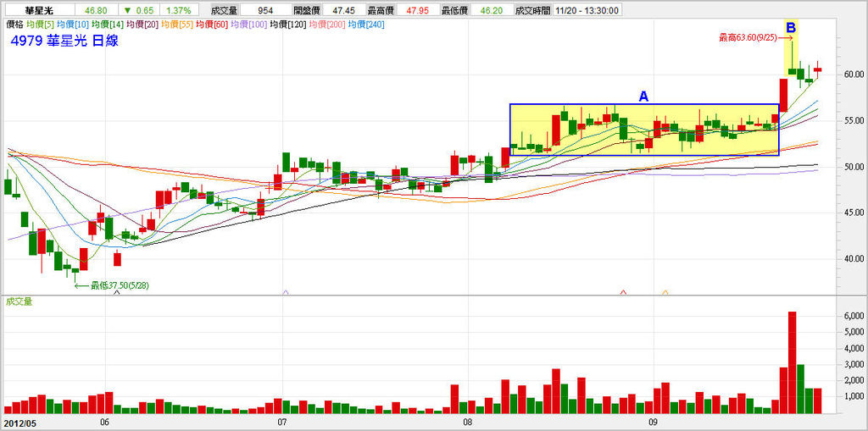Toggle the 均價[5] moving average legend

[x=40, y=25]
